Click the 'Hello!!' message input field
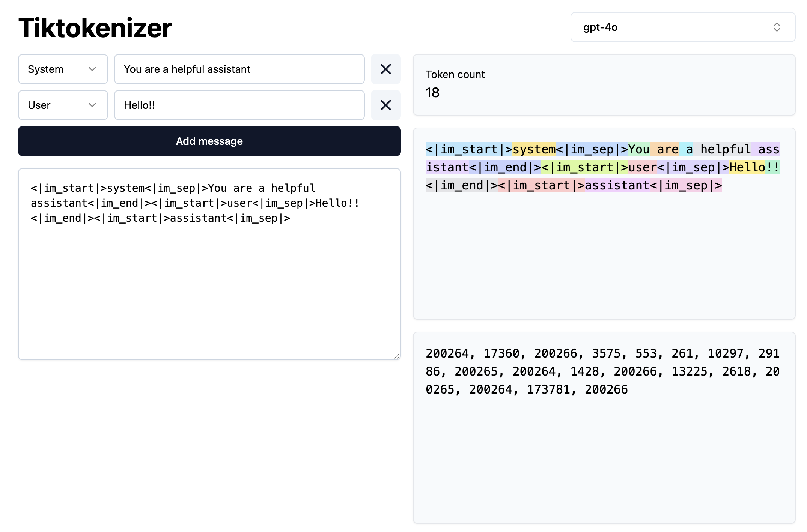Viewport: 807px width, 532px height. pyautogui.click(x=239, y=105)
